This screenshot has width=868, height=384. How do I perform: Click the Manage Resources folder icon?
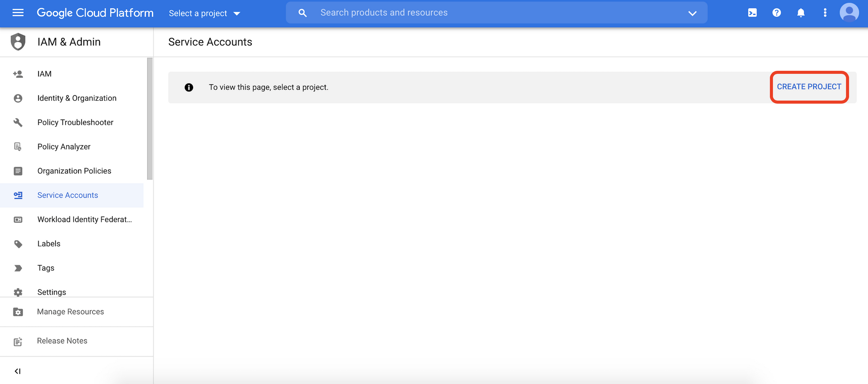pyautogui.click(x=18, y=312)
